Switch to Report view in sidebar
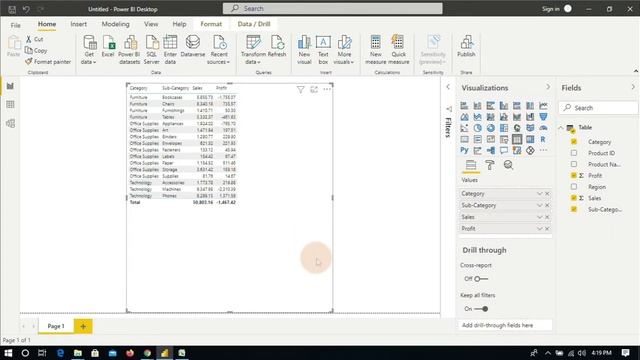The height and width of the screenshot is (360, 640). (10, 86)
